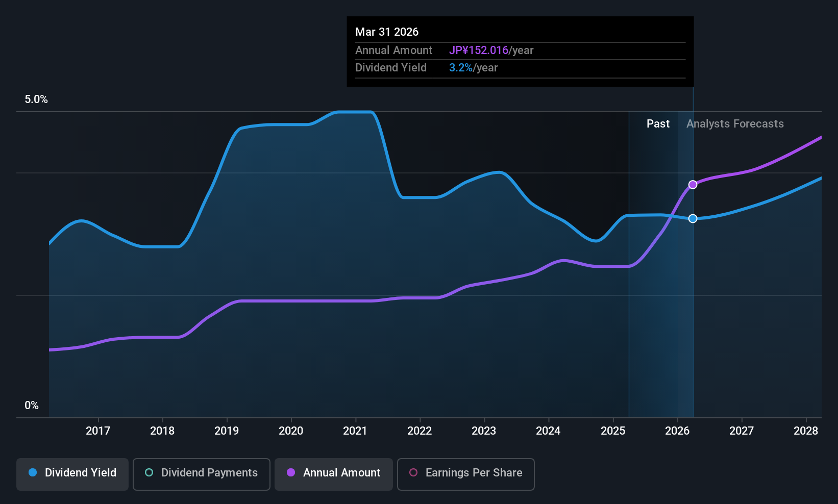Click the 5.0% y-axis label
Screen dimensions: 838x504
click(x=36, y=99)
